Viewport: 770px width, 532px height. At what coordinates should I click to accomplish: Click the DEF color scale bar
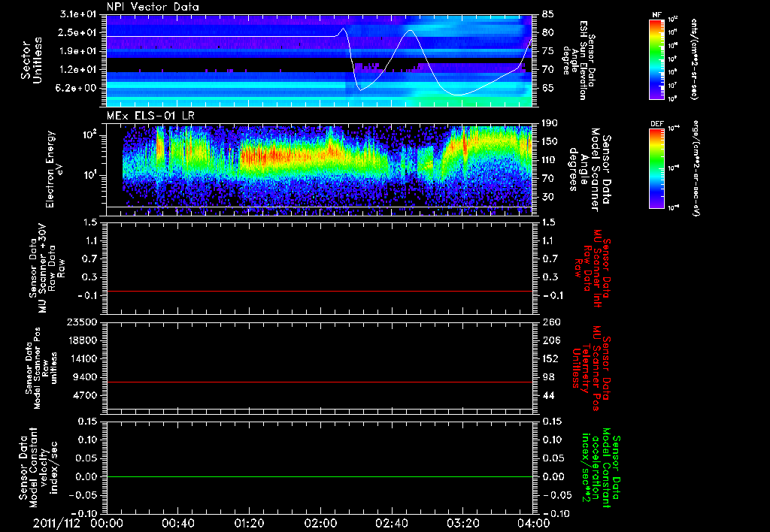(656, 167)
